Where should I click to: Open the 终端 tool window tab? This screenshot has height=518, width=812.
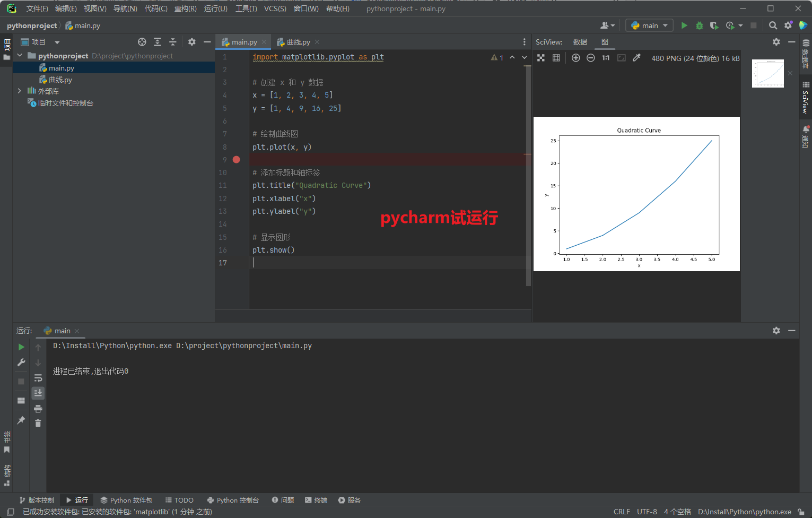[x=316, y=500]
